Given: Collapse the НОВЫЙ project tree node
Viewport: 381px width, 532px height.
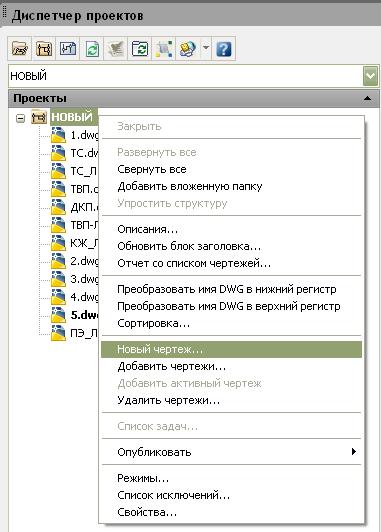Looking at the screenshot, I should (20, 118).
